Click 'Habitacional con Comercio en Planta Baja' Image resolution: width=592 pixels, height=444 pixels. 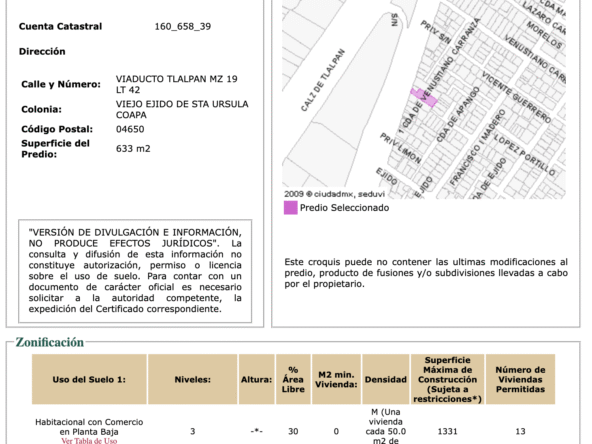coord(89,427)
